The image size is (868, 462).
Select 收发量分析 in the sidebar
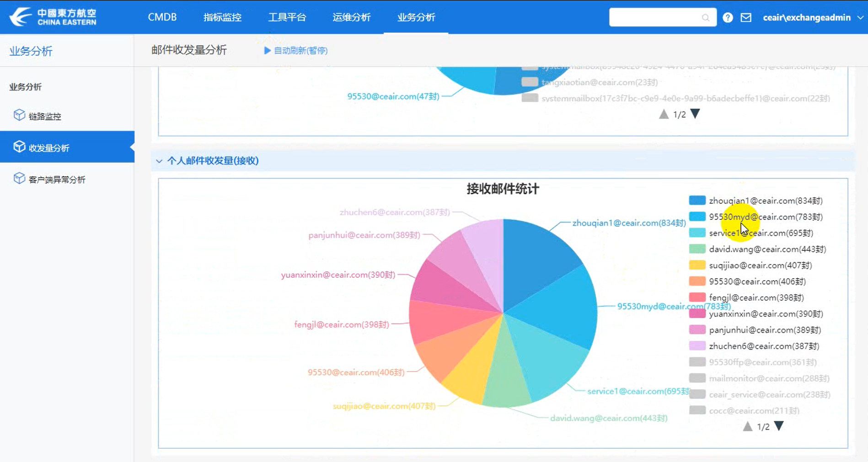(x=67, y=147)
